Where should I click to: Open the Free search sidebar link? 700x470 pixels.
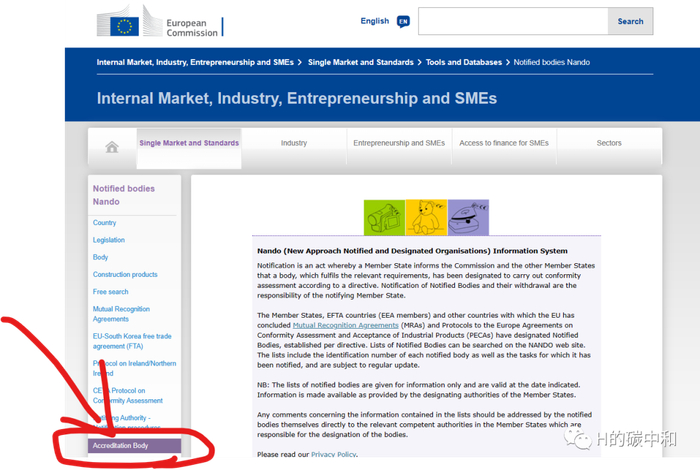pos(111,292)
